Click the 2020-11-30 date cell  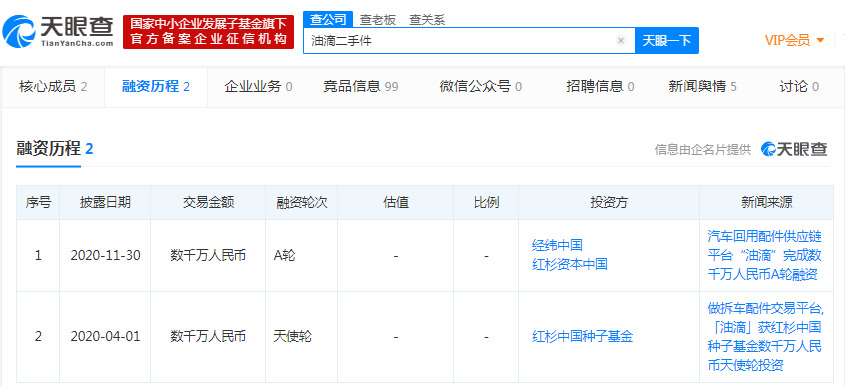(x=105, y=255)
